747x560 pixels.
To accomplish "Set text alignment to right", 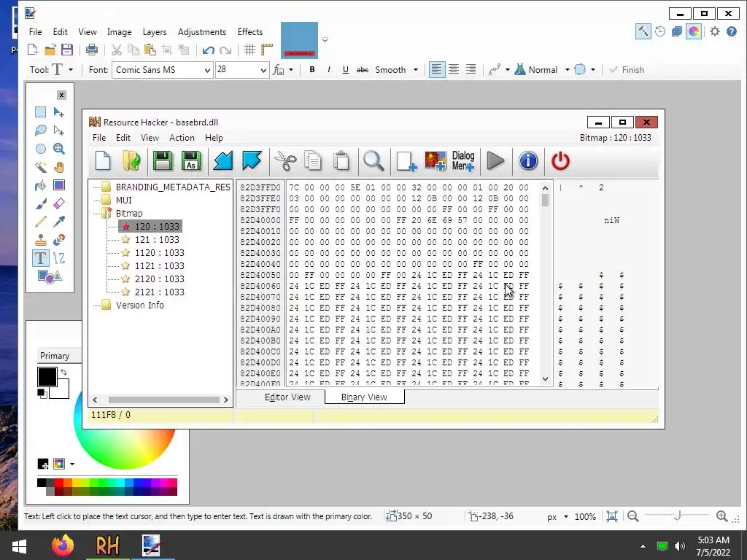I will coord(471,69).
